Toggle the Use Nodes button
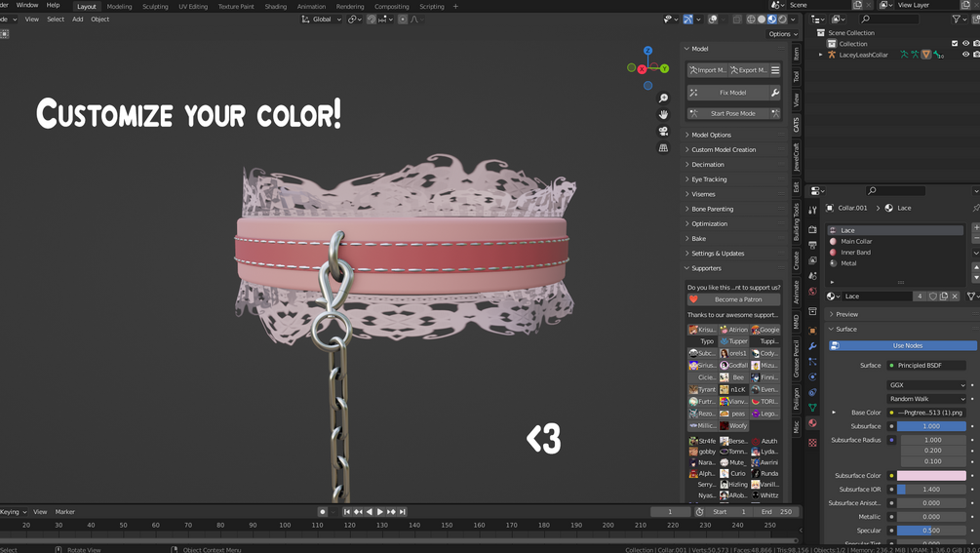 [903, 345]
